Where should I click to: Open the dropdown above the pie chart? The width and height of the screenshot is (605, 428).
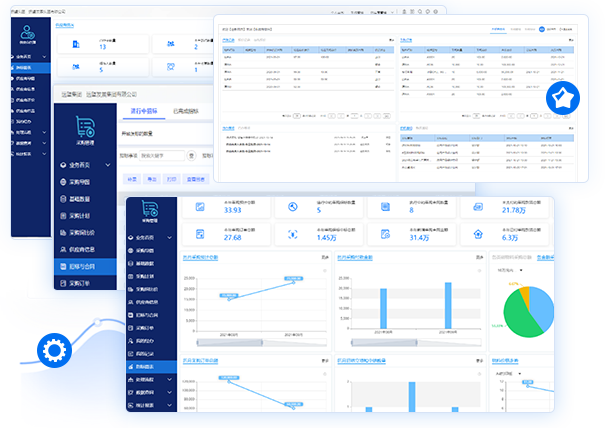point(510,270)
